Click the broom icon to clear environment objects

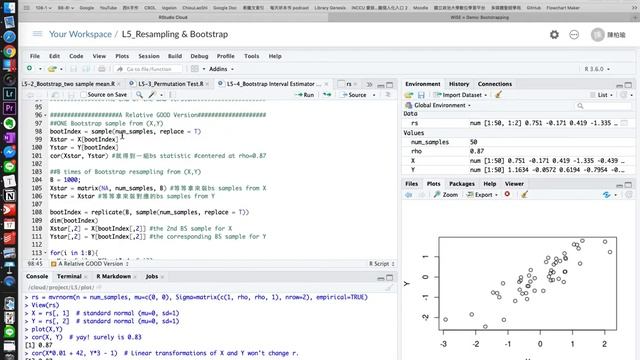498,95
